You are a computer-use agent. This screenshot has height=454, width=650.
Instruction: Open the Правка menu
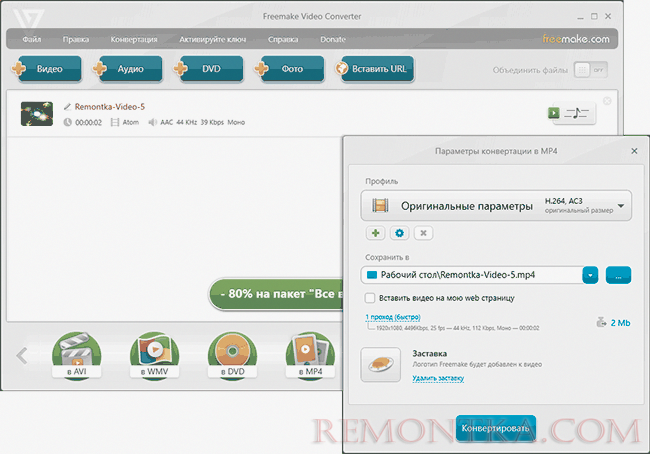point(76,39)
